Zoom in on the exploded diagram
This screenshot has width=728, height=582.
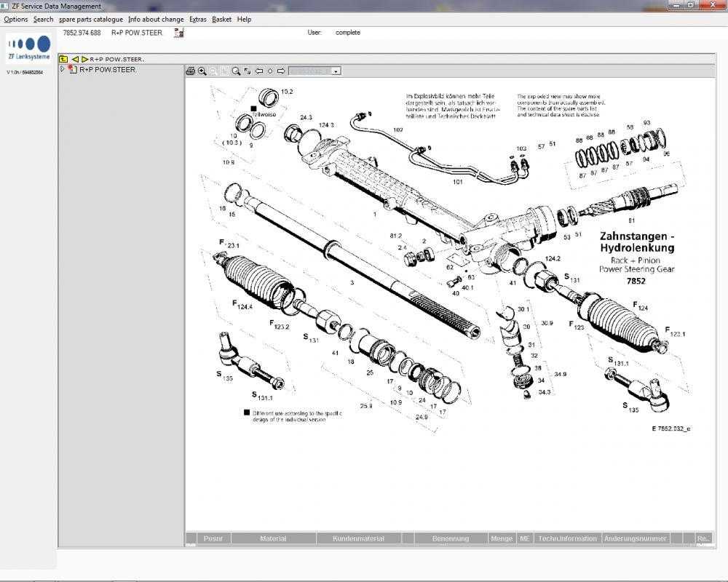202,71
